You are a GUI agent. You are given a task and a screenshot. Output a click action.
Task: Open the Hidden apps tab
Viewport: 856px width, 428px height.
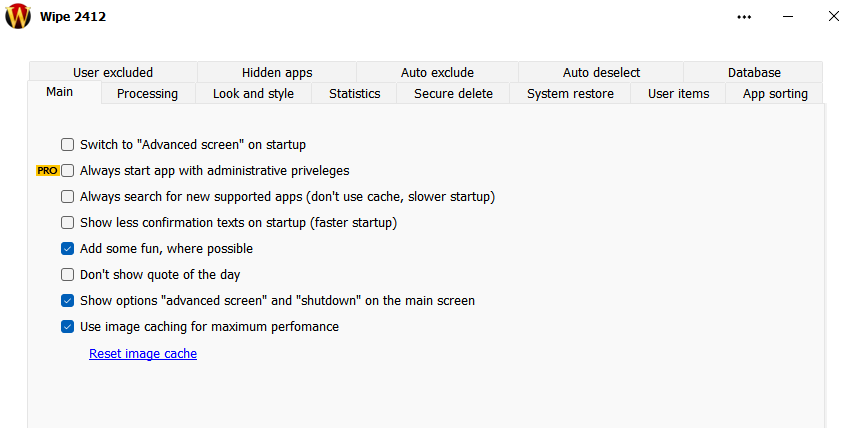277,73
